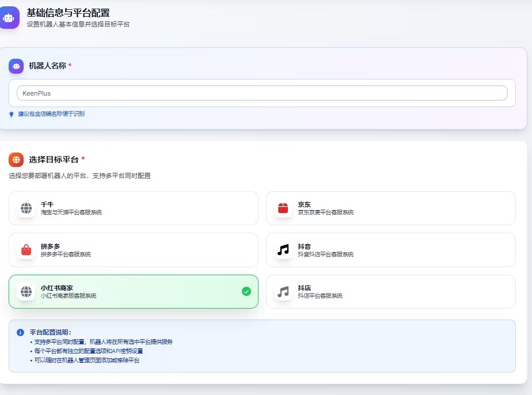Click the robot icon beside 基础信息与平台配置
This screenshot has width=532, height=395.
[x=9, y=17]
